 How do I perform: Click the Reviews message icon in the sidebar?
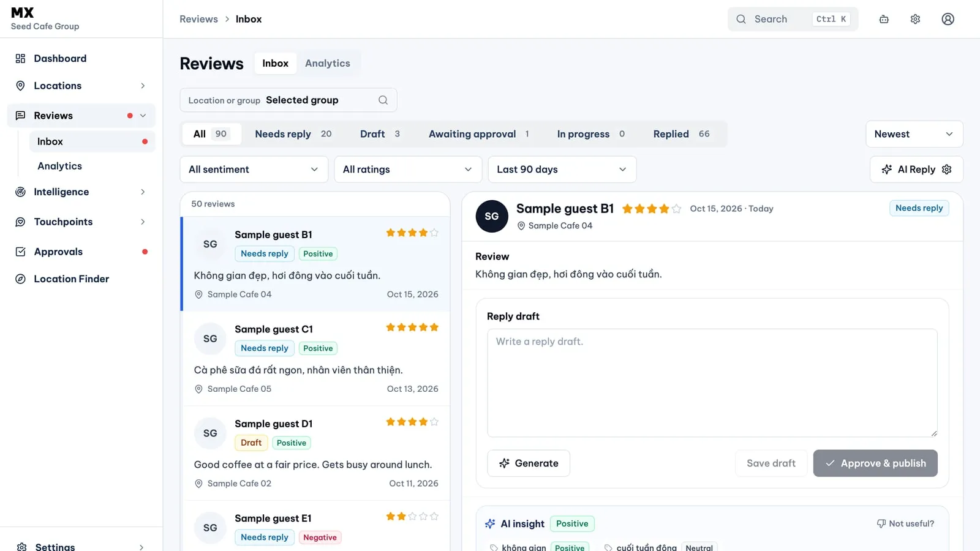pos(20,116)
